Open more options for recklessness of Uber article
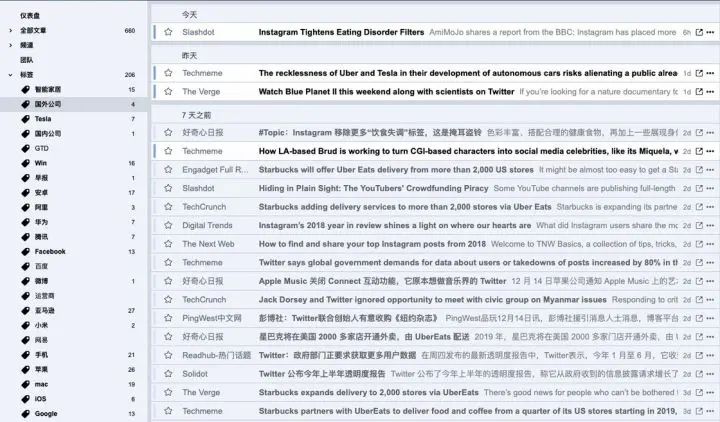 coord(710,73)
